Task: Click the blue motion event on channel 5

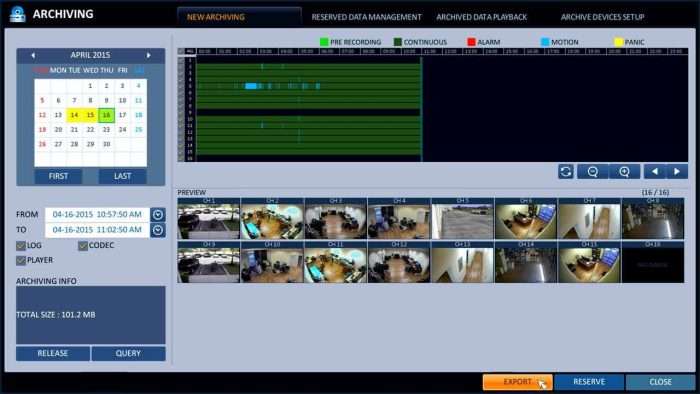Action: point(251,86)
